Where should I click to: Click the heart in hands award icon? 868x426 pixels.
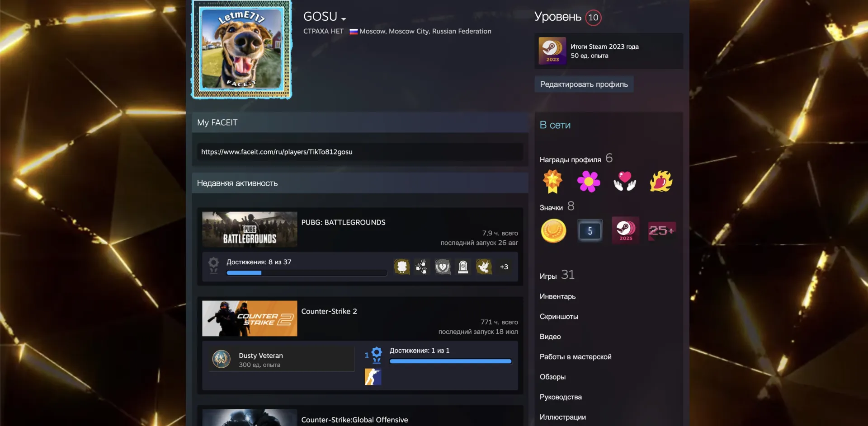(625, 182)
